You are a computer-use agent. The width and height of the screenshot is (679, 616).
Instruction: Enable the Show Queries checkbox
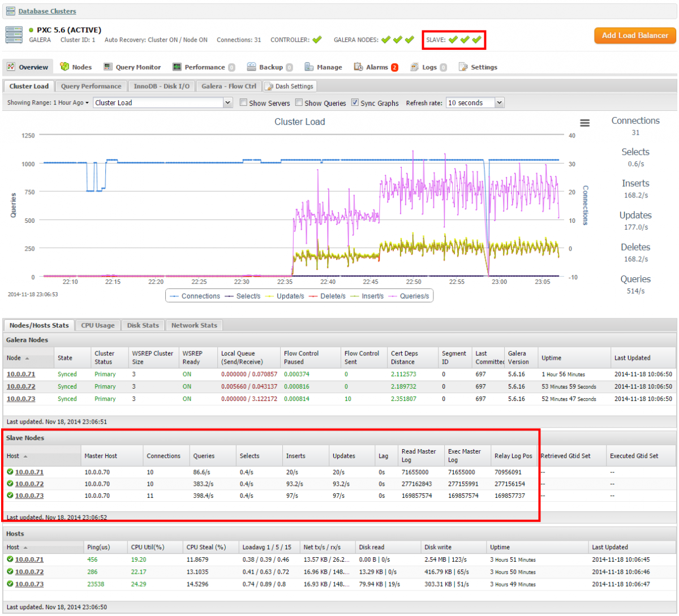pyautogui.click(x=299, y=103)
